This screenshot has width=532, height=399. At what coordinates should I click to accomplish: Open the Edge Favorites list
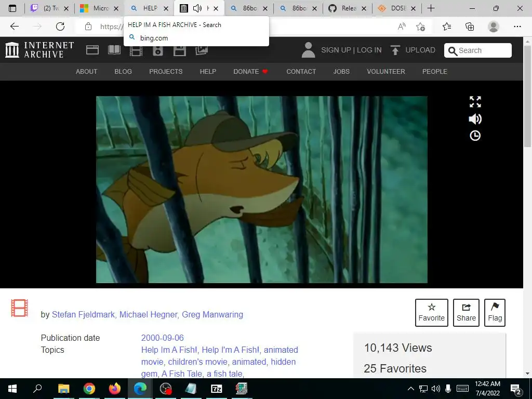coord(447,26)
